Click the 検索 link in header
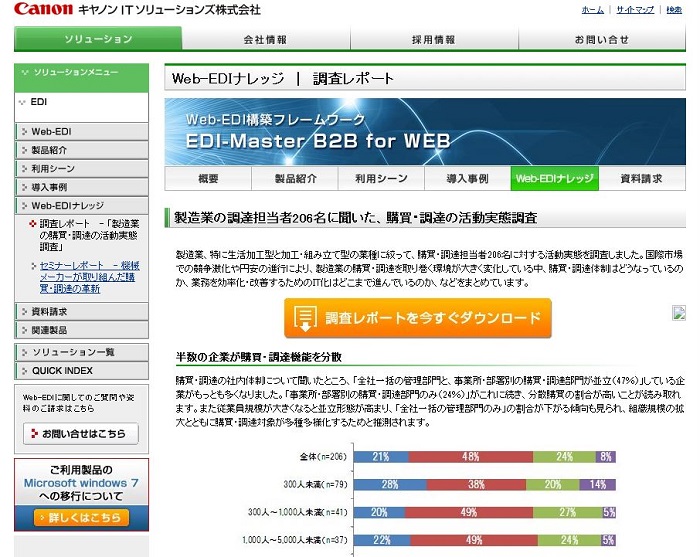Viewport: 700px width, 557px height. point(674,10)
